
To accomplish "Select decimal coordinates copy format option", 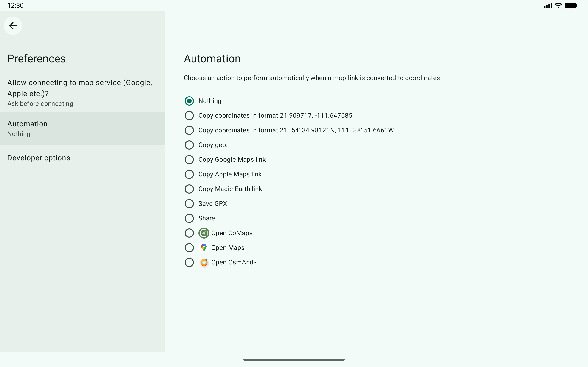I will click(x=189, y=116).
